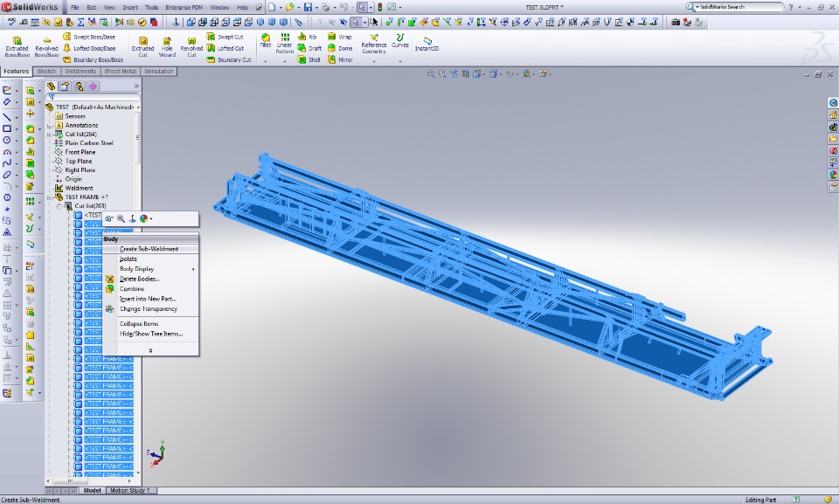The width and height of the screenshot is (839, 504).
Task: Select the Revolved Boss/Base tool
Action: click(x=46, y=46)
